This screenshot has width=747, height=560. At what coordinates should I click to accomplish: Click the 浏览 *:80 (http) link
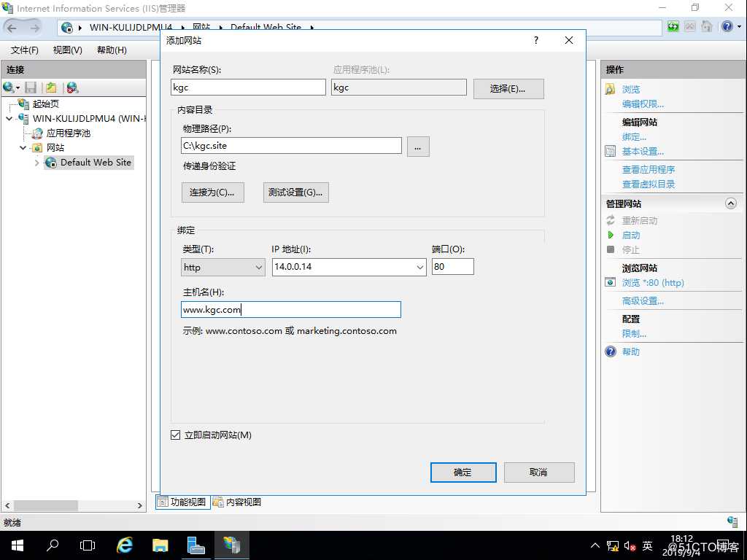pyautogui.click(x=653, y=283)
